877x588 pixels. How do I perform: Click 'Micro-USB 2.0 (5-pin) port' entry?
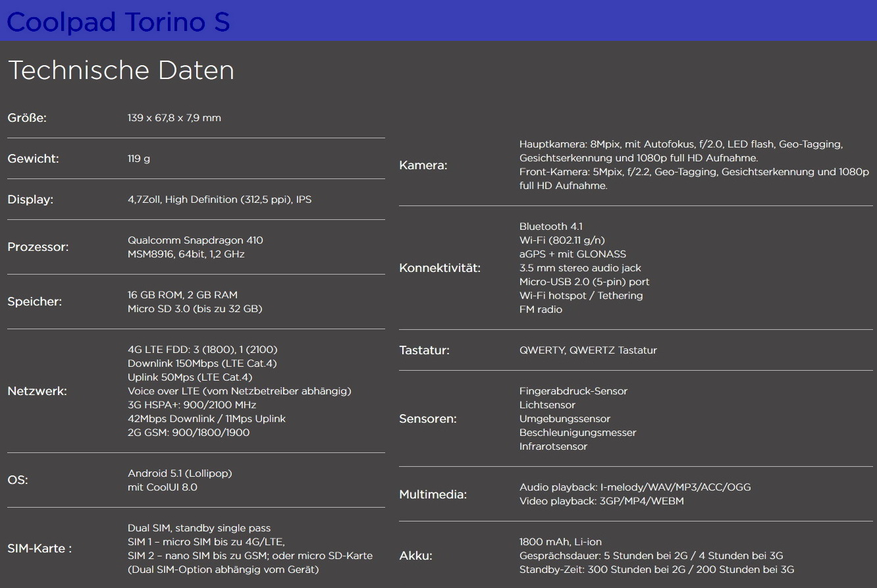click(585, 282)
